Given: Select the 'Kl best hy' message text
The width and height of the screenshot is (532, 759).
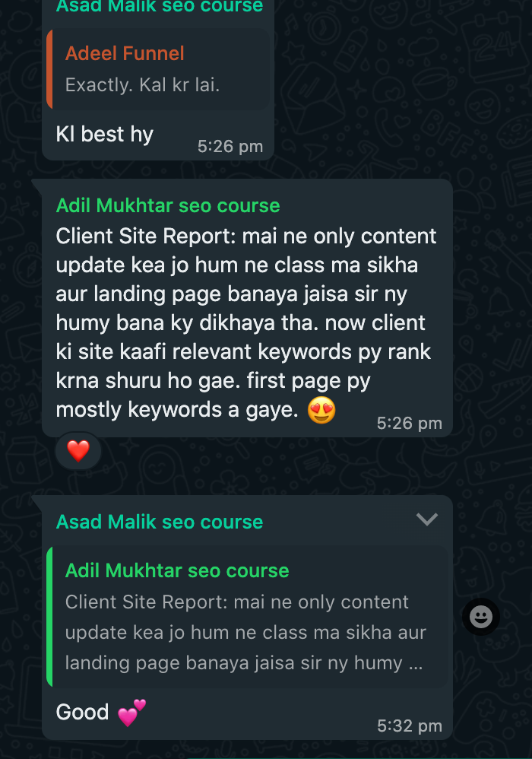Looking at the screenshot, I should click(x=104, y=135).
